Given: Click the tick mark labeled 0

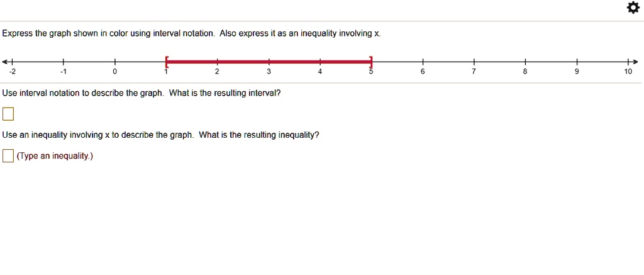Looking at the screenshot, I should [115, 62].
